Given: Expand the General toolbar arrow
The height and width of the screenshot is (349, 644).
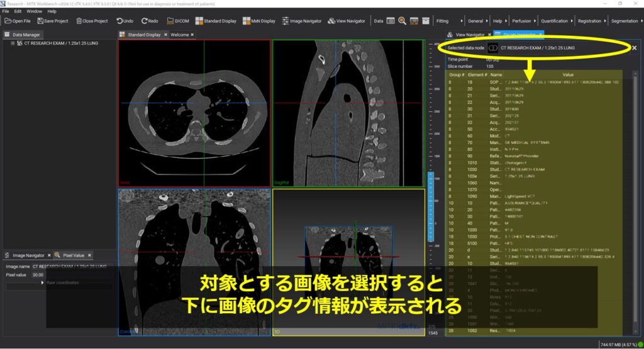Looking at the screenshot, I should [487, 21].
